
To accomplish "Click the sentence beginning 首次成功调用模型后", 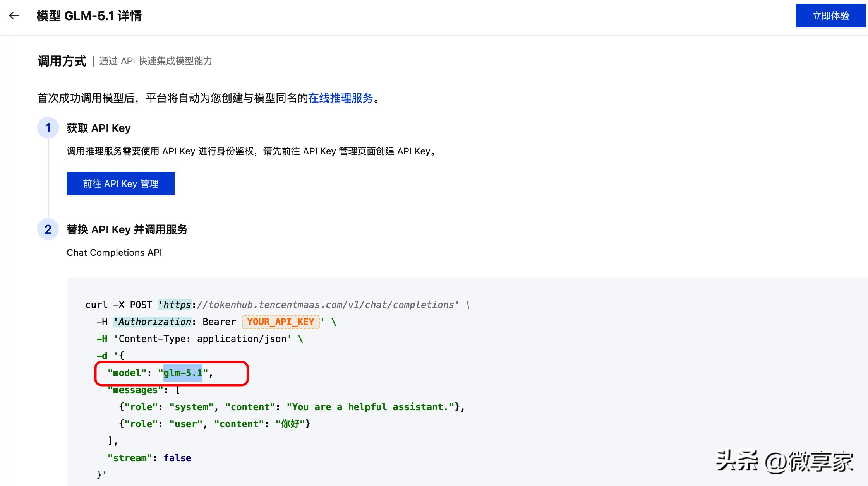I will [x=208, y=98].
